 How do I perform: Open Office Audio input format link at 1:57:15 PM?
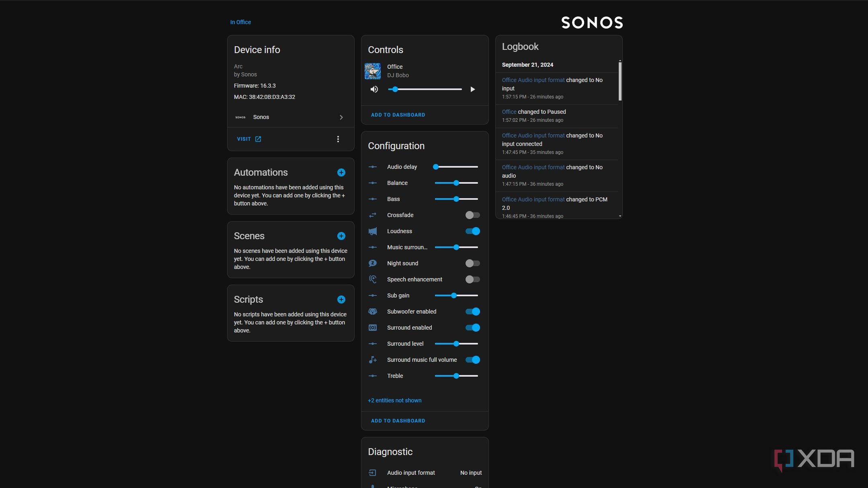(533, 80)
